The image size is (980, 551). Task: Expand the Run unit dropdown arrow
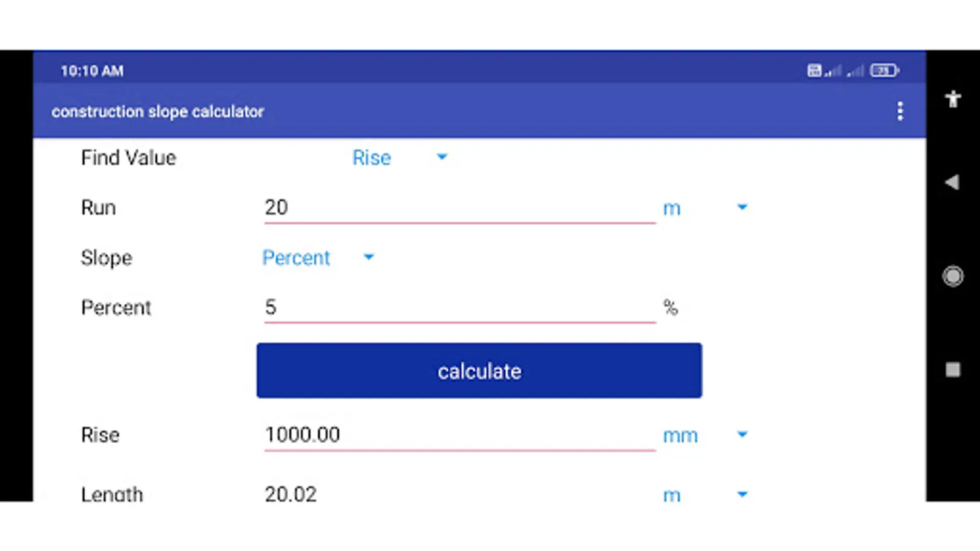coord(742,208)
